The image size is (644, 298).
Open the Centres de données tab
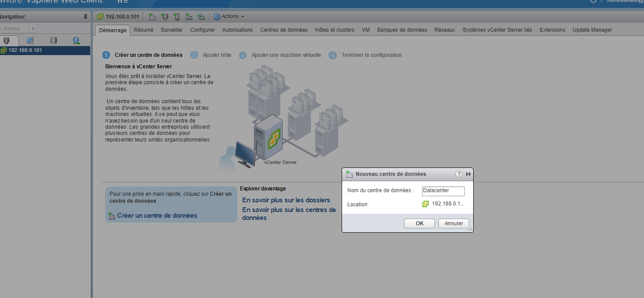[284, 30]
